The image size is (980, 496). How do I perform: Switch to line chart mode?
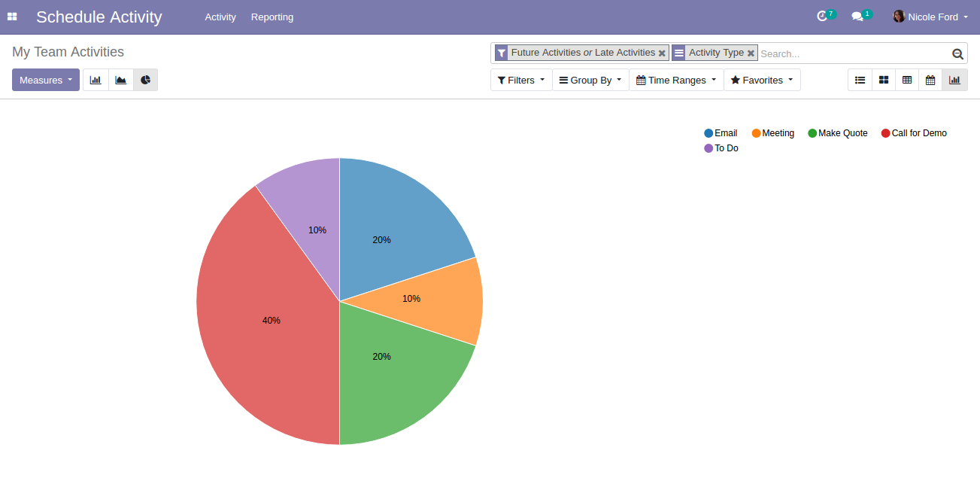(121, 80)
